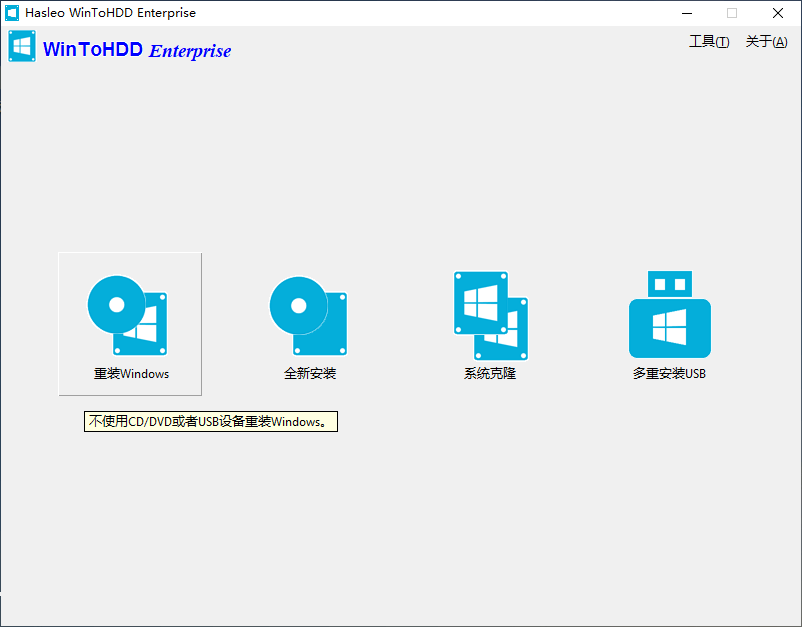Click the WinToHDD logo in header

21,47
